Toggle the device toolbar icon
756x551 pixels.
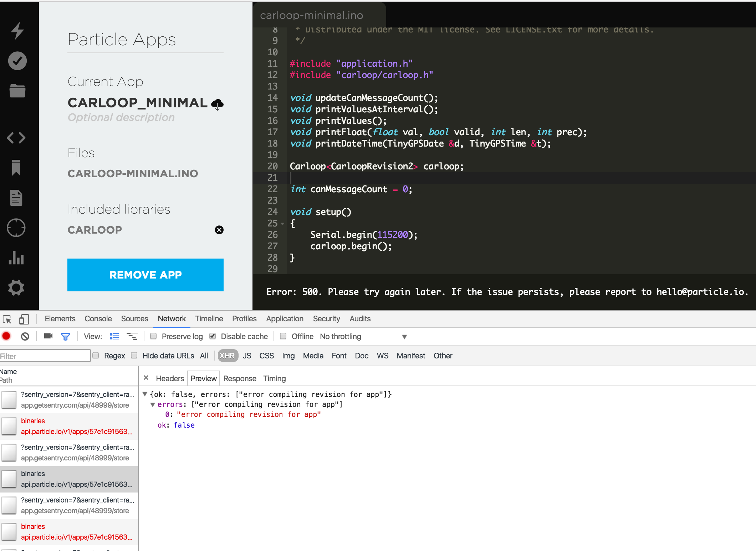tap(24, 319)
